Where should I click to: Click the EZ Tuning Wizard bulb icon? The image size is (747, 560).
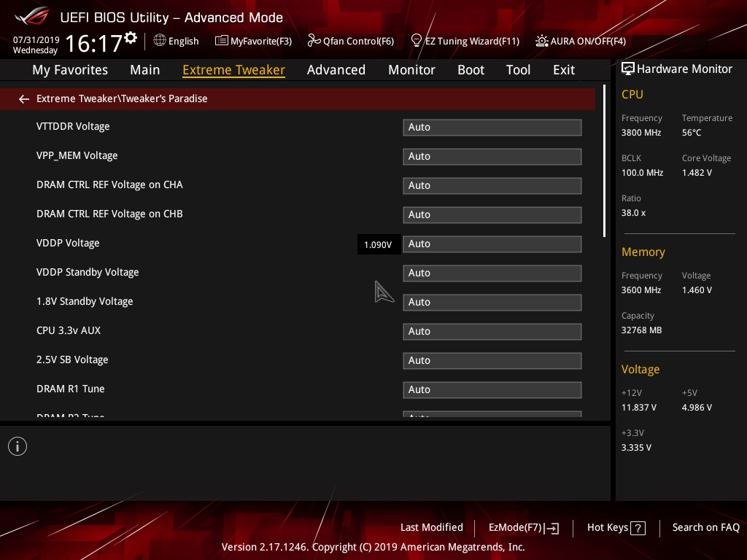(416, 41)
